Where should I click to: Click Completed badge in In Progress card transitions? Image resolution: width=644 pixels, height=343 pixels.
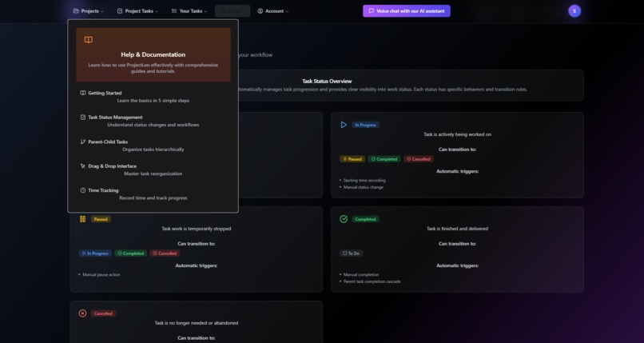(x=384, y=159)
